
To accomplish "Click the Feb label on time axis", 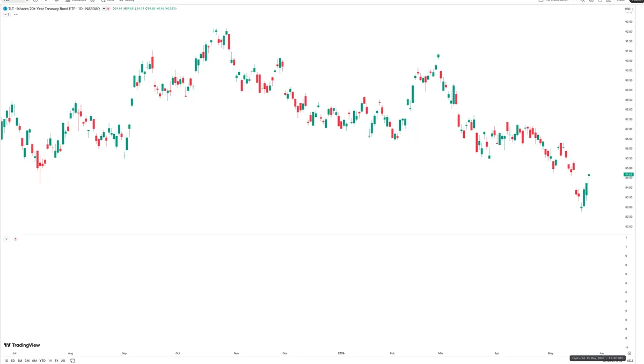I will [392, 353].
